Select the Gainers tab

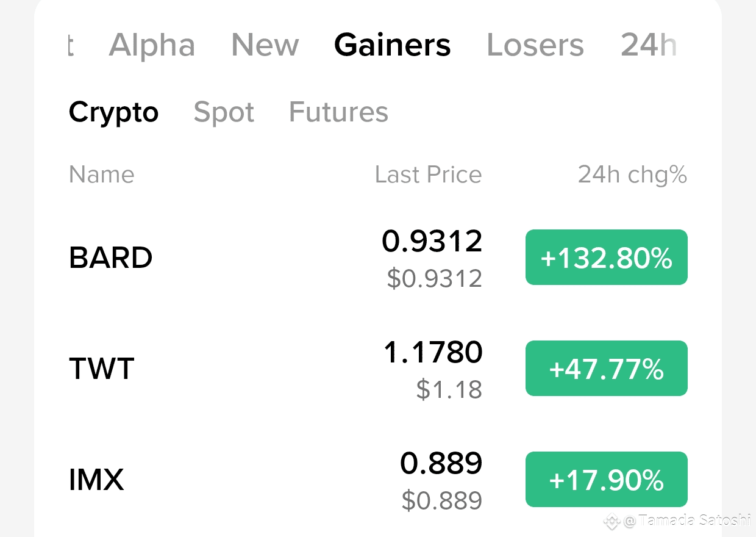(x=393, y=45)
